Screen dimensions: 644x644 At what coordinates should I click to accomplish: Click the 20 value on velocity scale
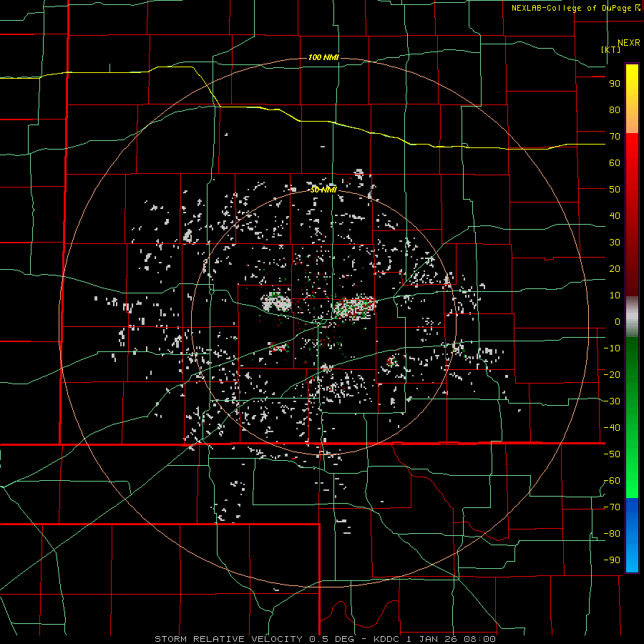tap(615, 269)
